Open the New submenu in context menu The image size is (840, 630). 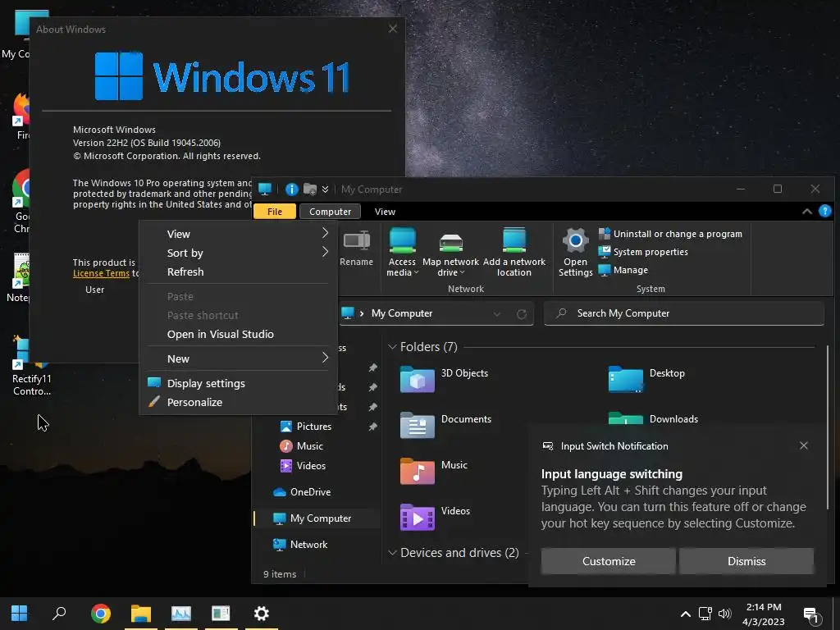coord(239,359)
